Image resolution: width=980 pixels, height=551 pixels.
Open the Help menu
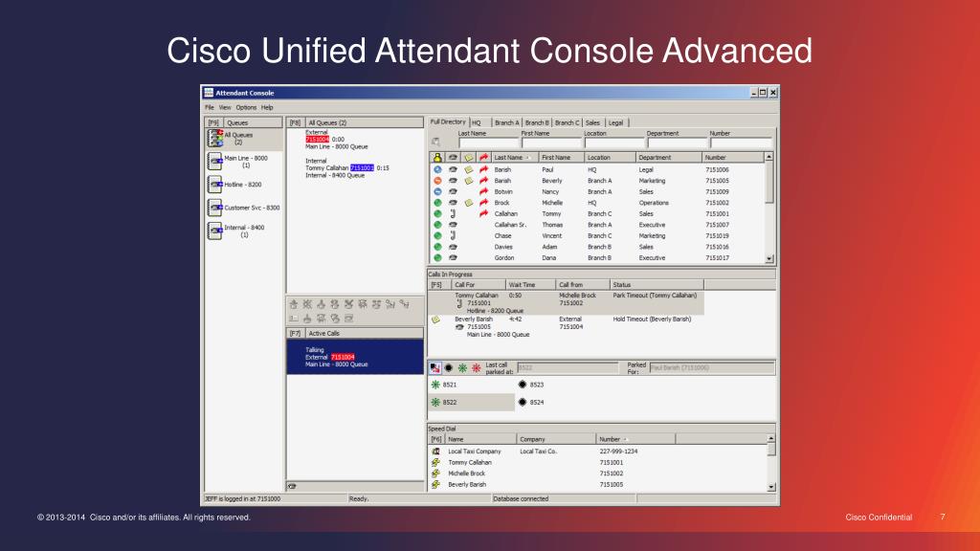click(267, 107)
